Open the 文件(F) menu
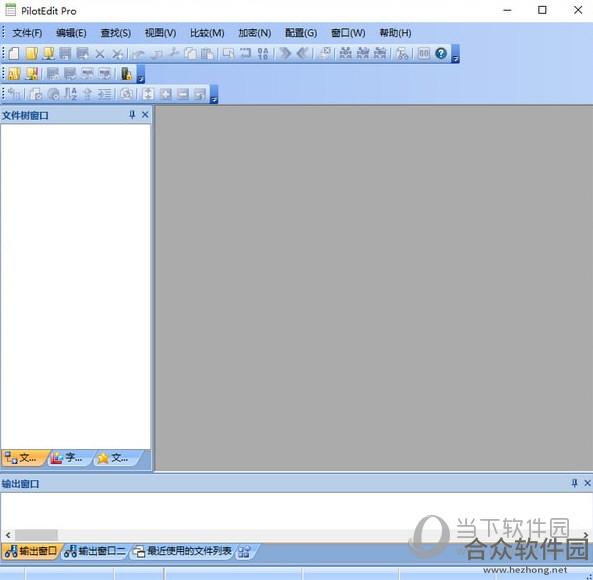 pos(27,33)
